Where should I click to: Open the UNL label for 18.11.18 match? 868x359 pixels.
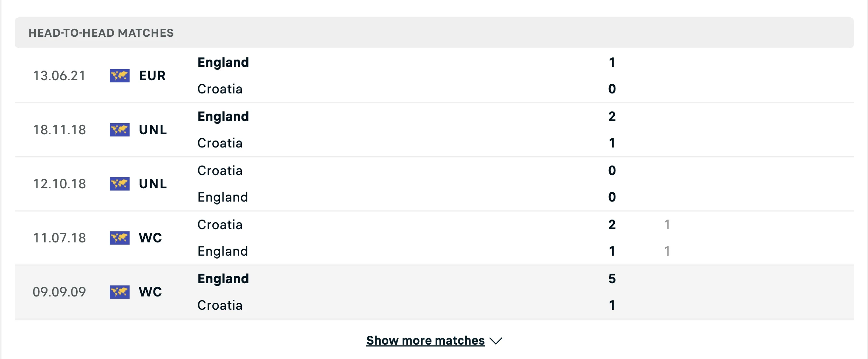153,130
